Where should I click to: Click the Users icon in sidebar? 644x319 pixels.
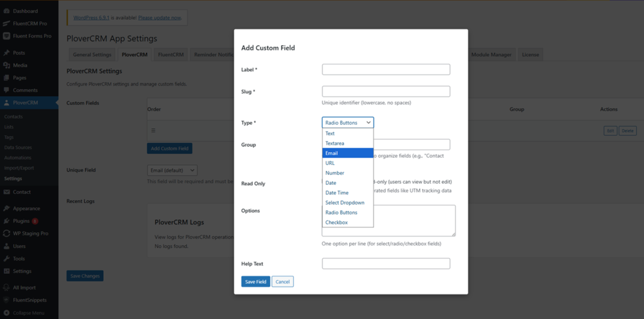pyautogui.click(x=6, y=246)
